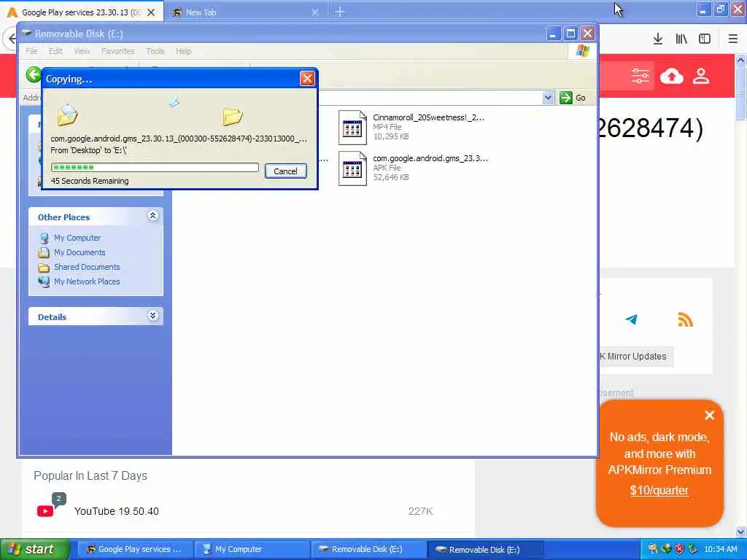Open My Documents link in Other Places
The image size is (747, 560).
[80, 252]
